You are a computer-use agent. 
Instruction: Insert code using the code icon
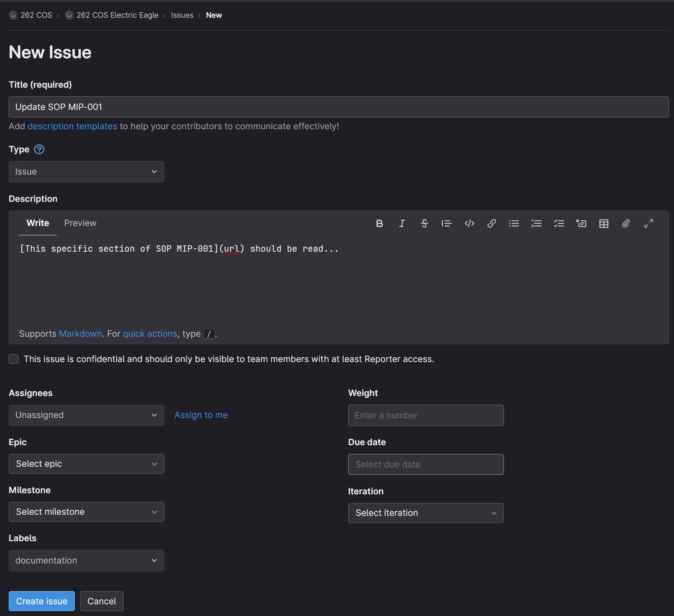click(x=469, y=223)
